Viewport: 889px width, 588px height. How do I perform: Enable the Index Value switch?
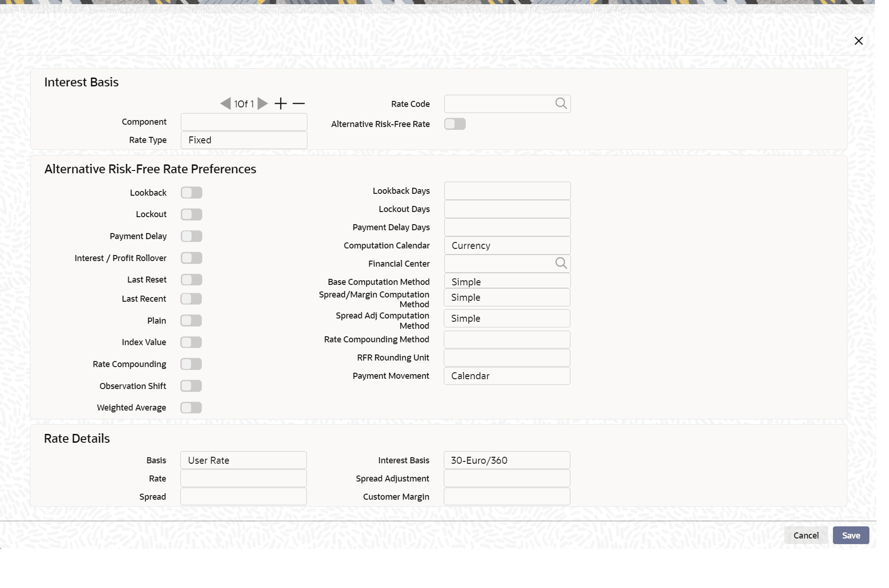(x=191, y=342)
